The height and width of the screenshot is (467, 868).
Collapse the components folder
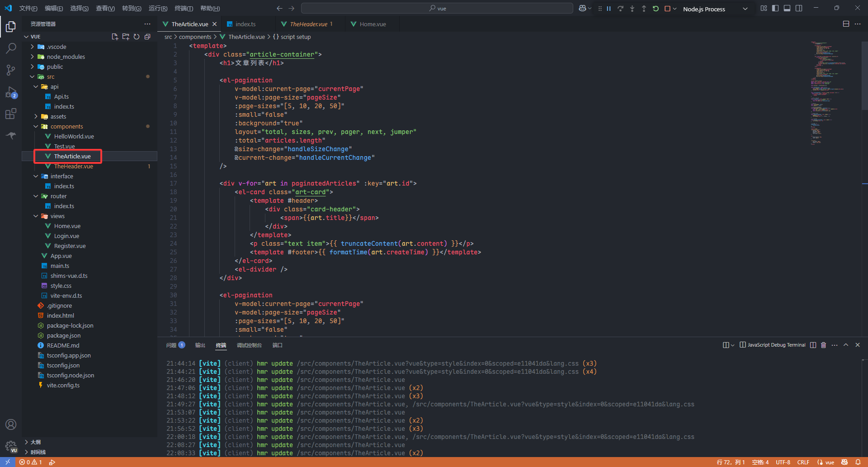(x=66, y=126)
